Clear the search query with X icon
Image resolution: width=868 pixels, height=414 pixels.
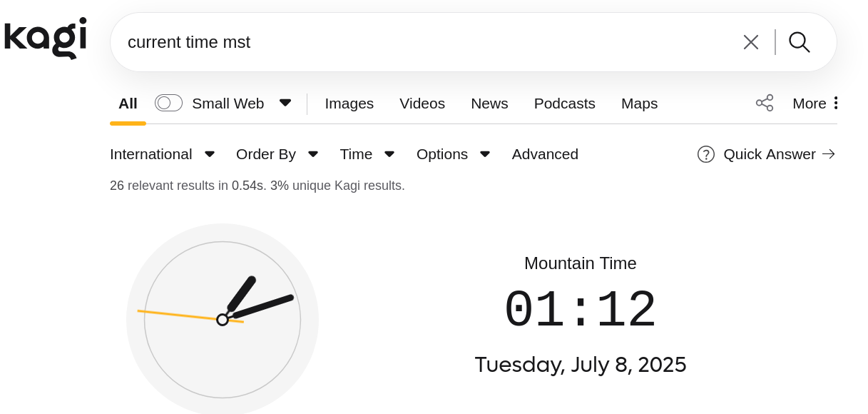[750, 42]
